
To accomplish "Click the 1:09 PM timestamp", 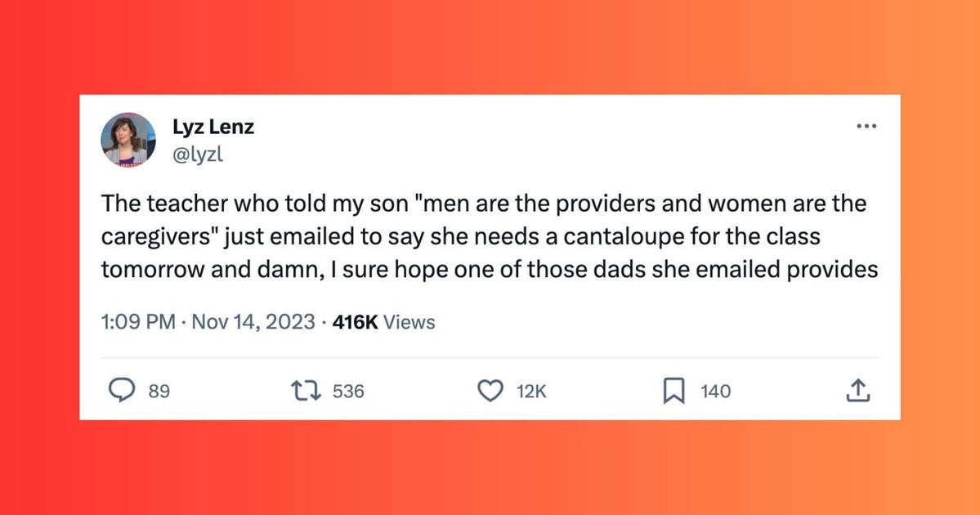I will tap(138, 322).
